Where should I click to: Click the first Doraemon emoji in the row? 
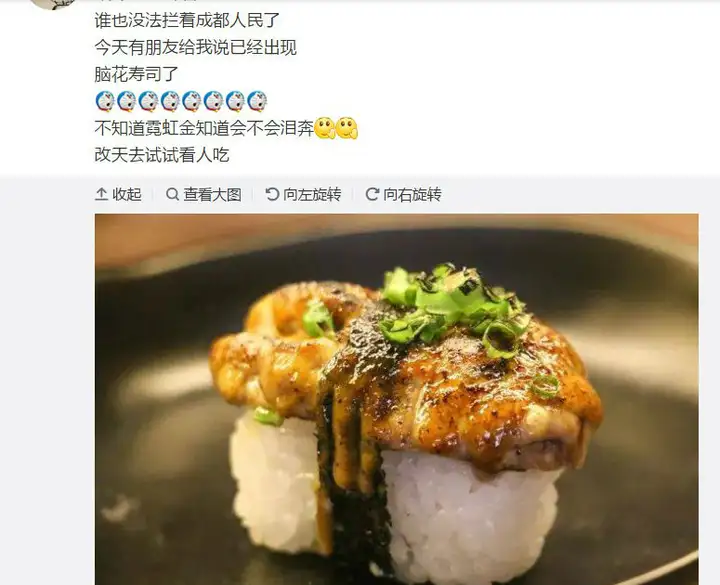click(105, 101)
